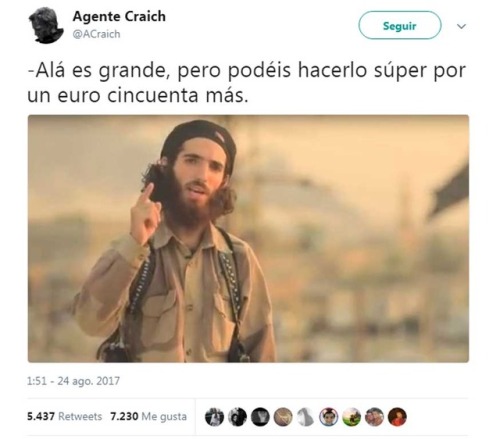Screen dimensions: 500x439
Task: Click the Seguir follow button
Action: (400, 25)
